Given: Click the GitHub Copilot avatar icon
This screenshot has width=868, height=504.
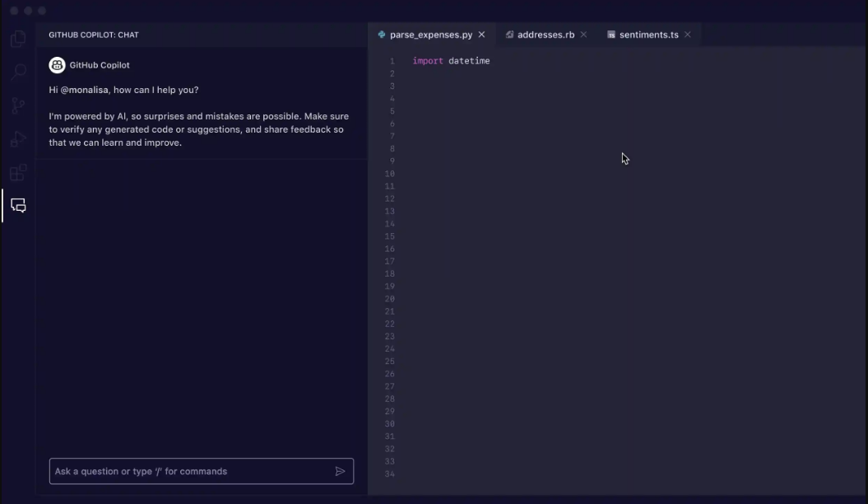Looking at the screenshot, I should coord(57,65).
